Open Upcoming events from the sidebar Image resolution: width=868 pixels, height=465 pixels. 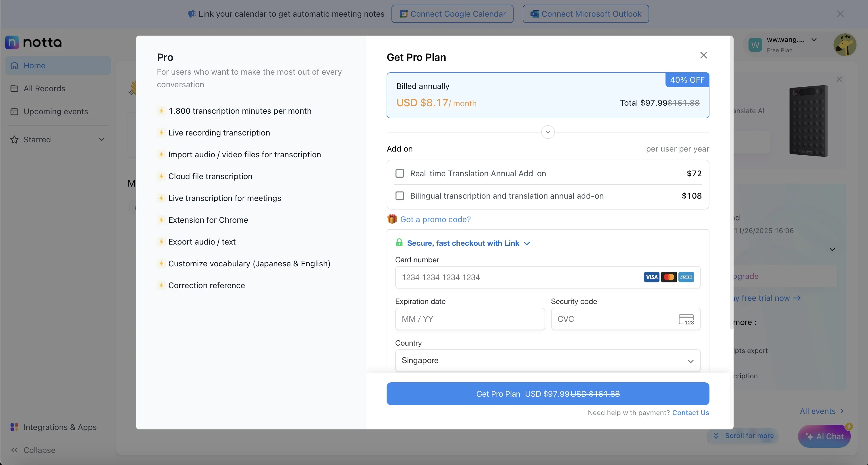pyautogui.click(x=56, y=111)
